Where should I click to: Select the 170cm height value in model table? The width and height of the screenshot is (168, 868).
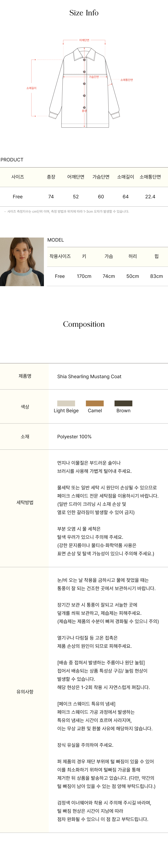(84, 276)
